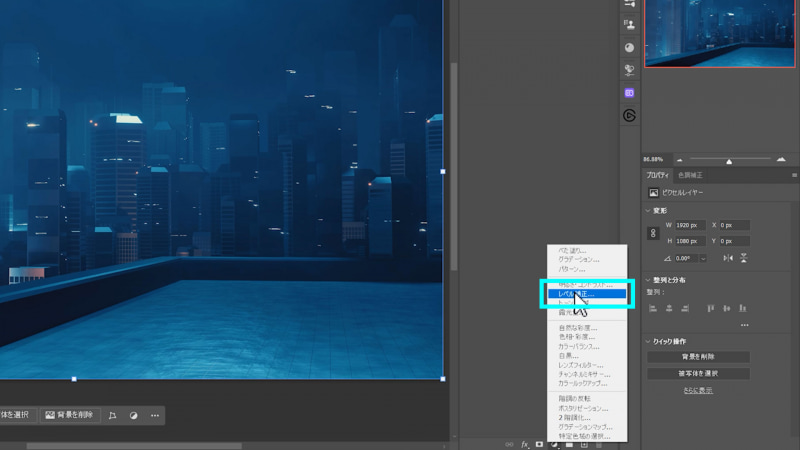Open the brush settings icon at dock top

pos(630,4)
